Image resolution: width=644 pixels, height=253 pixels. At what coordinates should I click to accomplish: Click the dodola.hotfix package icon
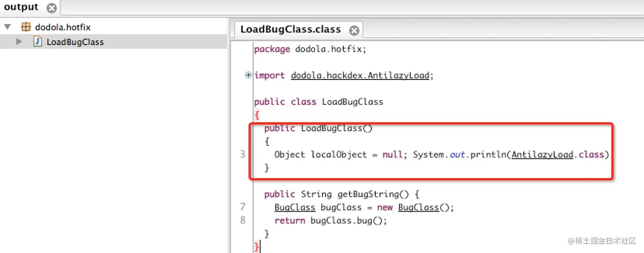[26, 27]
